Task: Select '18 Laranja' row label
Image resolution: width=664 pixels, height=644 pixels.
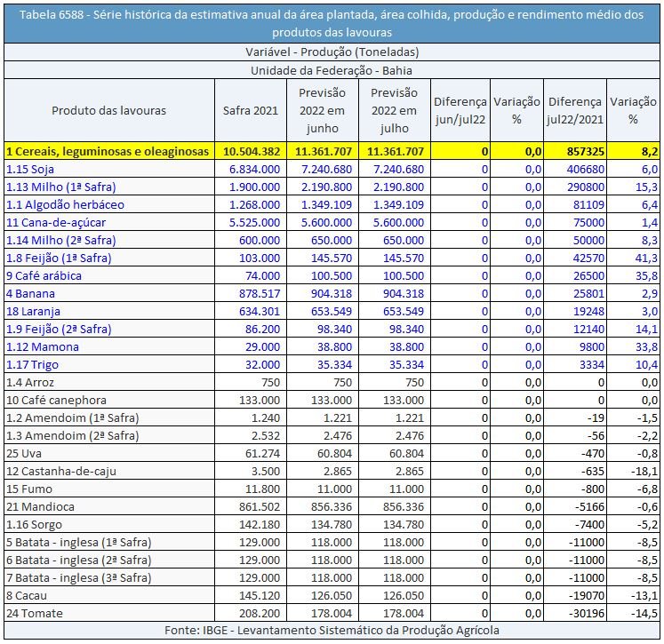Action: pos(33,312)
